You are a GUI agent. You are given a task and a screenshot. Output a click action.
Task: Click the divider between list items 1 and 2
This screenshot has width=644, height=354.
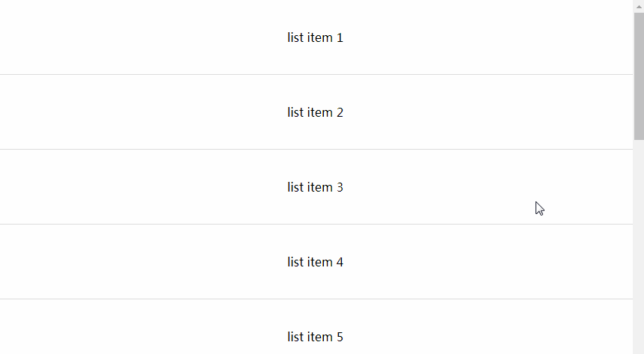(x=315, y=75)
